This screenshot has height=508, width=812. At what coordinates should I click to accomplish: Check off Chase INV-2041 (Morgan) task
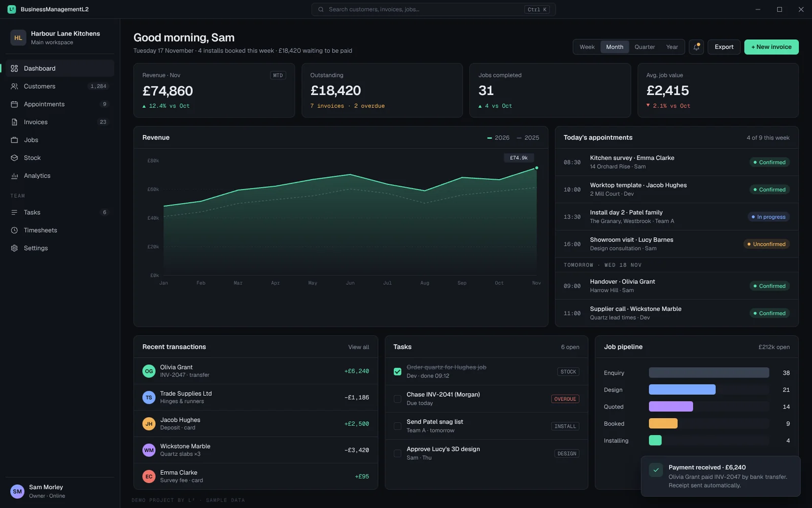[397, 399]
